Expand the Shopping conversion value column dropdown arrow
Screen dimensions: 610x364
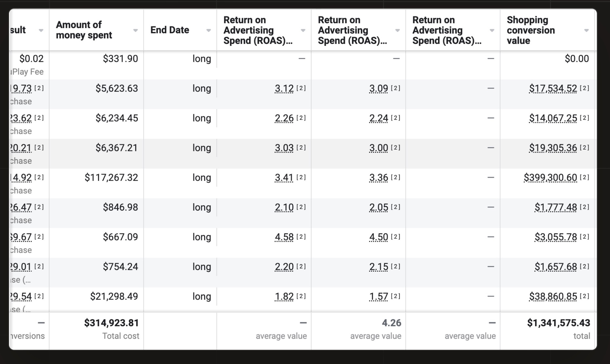coord(586,30)
